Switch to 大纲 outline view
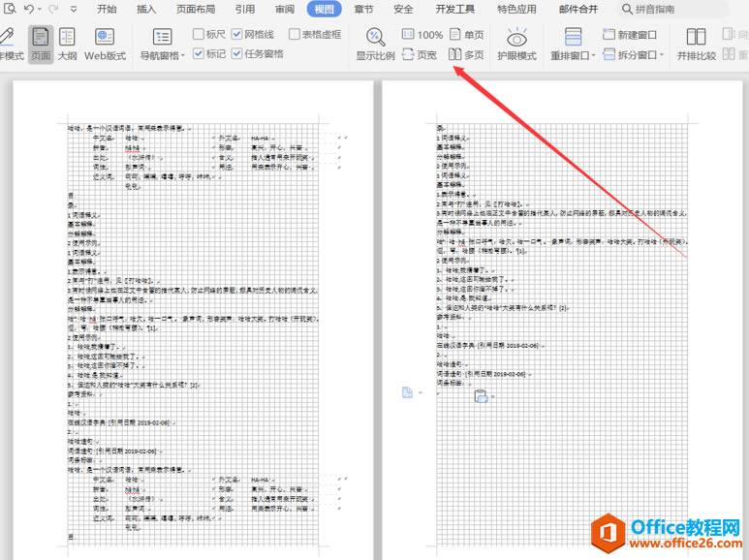The width and height of the screenshot is (749, 560). point(67,44)
